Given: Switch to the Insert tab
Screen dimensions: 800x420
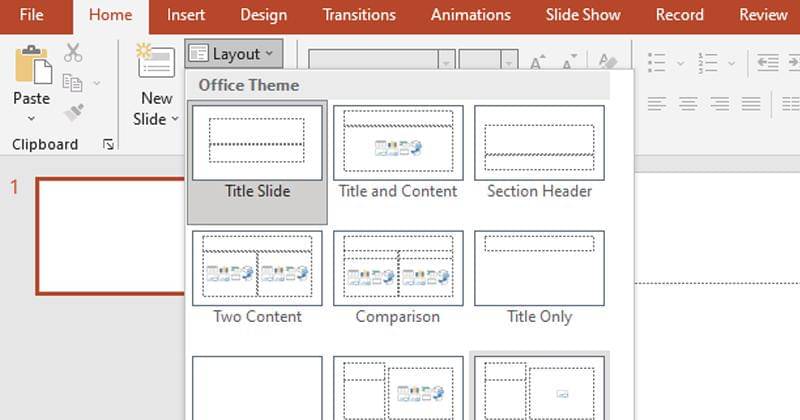Looking at the screenshot, I should [x=186, y=15].
